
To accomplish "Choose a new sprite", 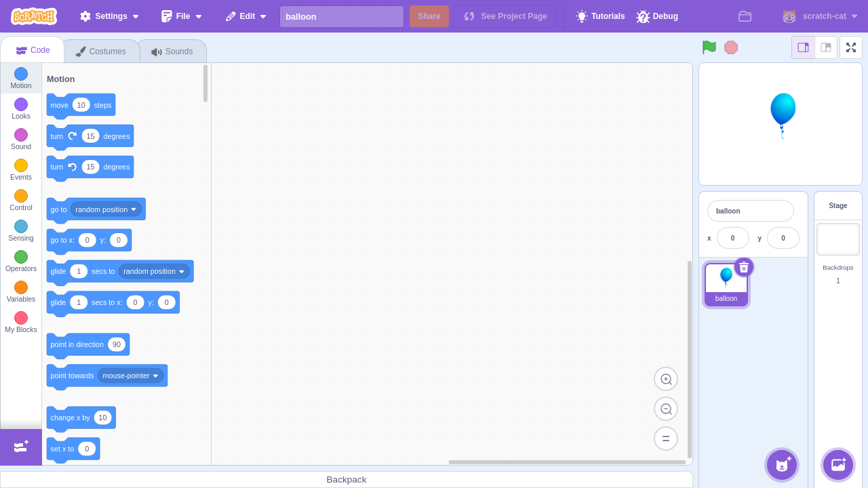I will (x=782, y=465).
